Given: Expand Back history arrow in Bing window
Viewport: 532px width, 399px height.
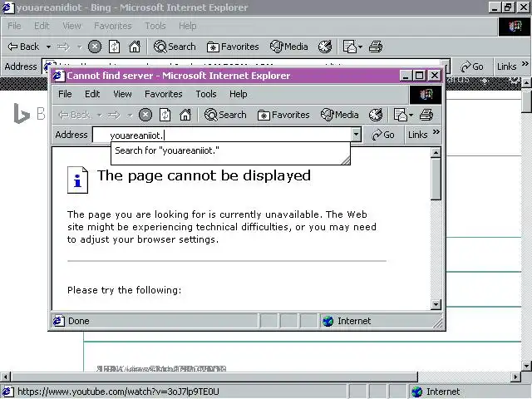Looking at the screenshot, I should (x=48, y=47).
